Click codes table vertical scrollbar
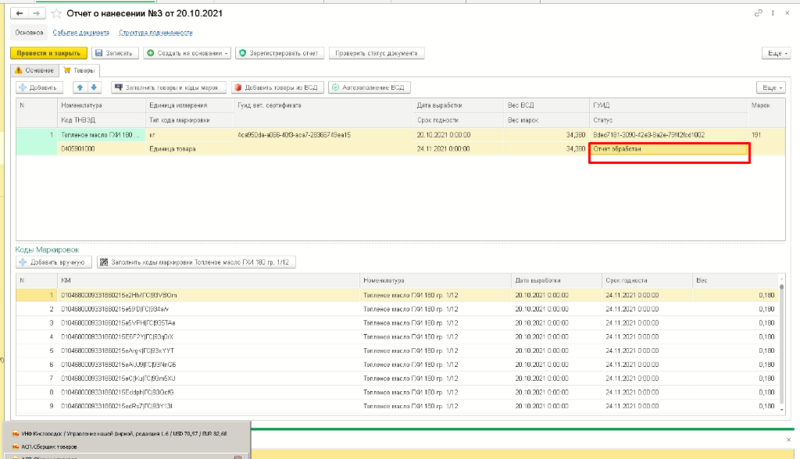This screenshot has width=800, height=459. click(x=782, y=344)
